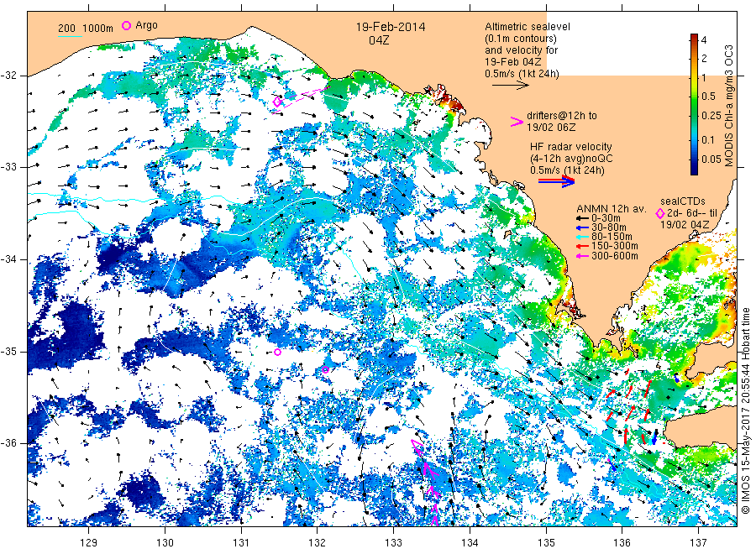Click the 134 longitude axis label
The image size is (756, 554).
470,543
